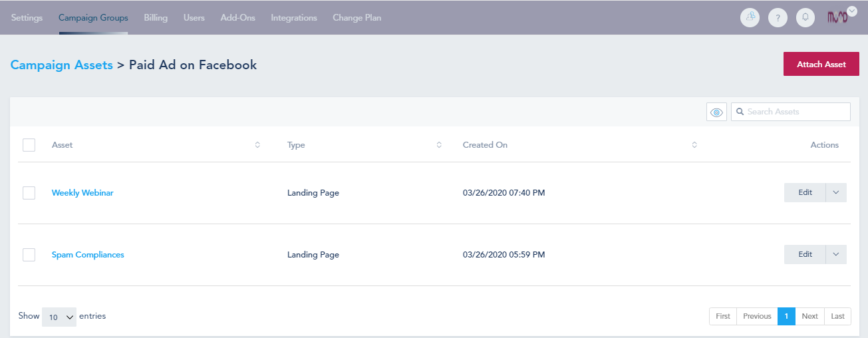The width and height of the screenshot is (868, 338).
Task: Open the Campaign Assets breadcrumb link
Action: [x=62, y=65]
